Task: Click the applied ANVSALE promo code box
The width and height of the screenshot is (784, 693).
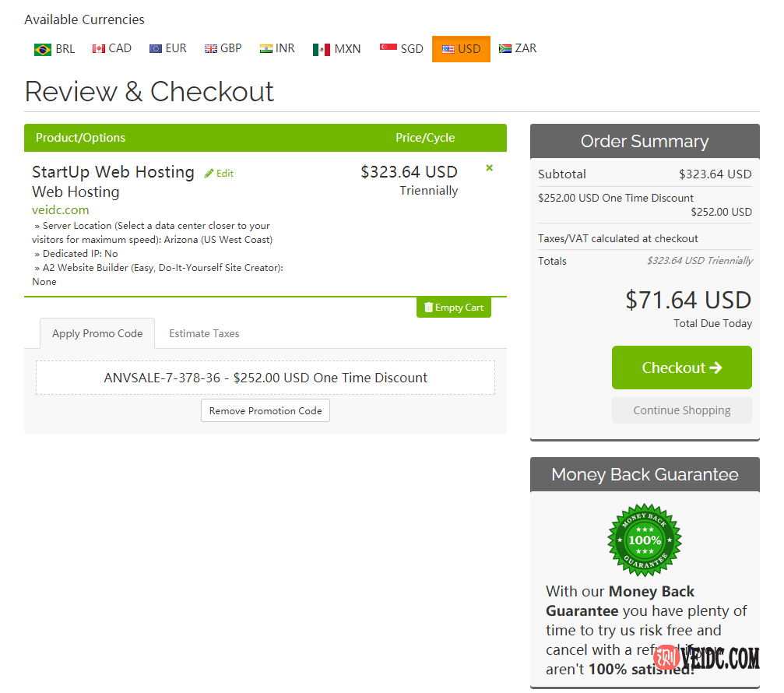Action: pyautogui.click(x=265, y=378)
